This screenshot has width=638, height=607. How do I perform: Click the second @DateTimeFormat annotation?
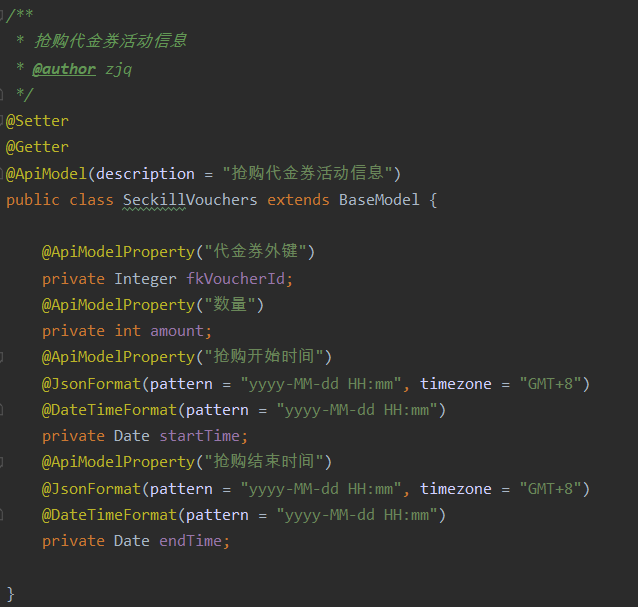click(109, 515)
